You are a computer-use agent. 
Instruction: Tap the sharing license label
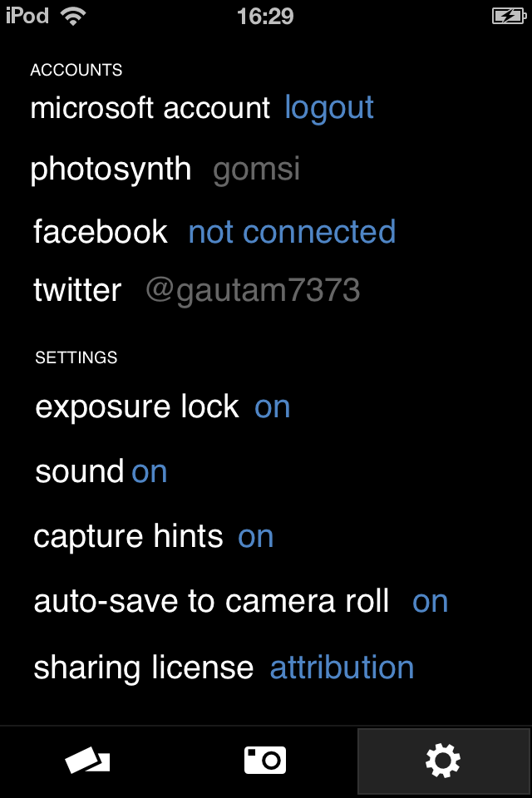[x=144, y=667]
